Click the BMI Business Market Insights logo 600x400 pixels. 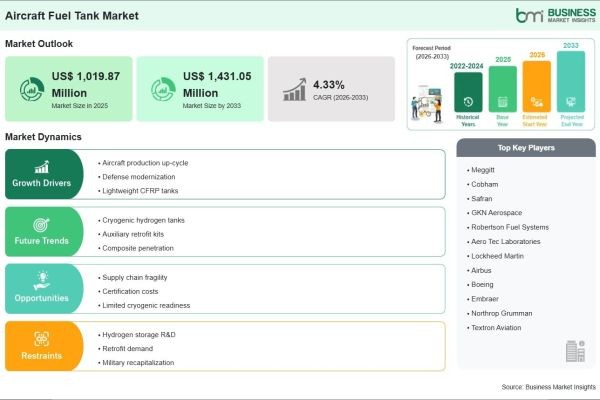pyautogui.click(x=556, y=15)
